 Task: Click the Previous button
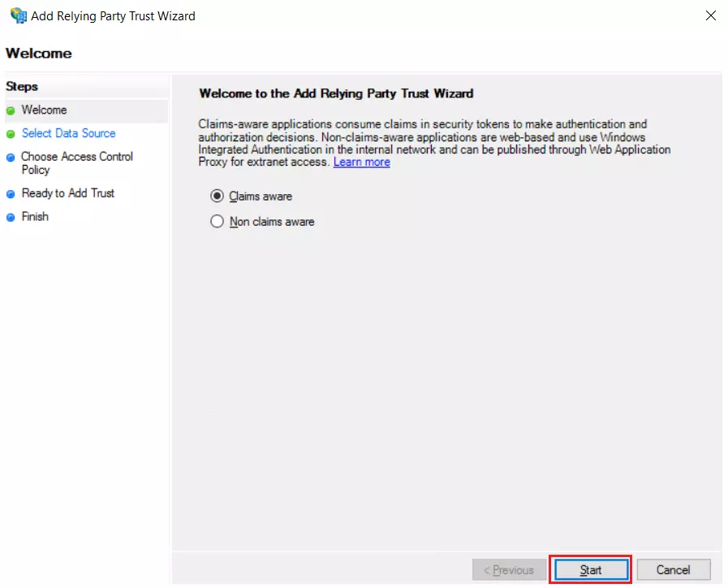pos(509,569)
